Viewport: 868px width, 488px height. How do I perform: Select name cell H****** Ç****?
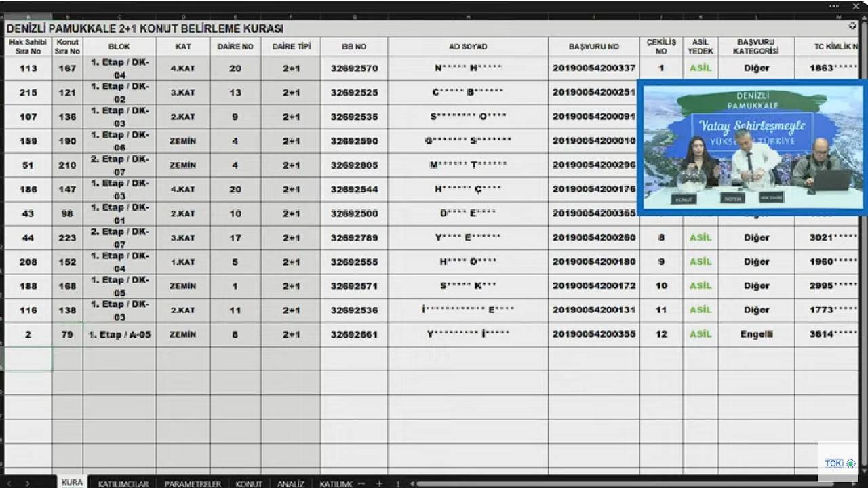(x=468, y=189)
